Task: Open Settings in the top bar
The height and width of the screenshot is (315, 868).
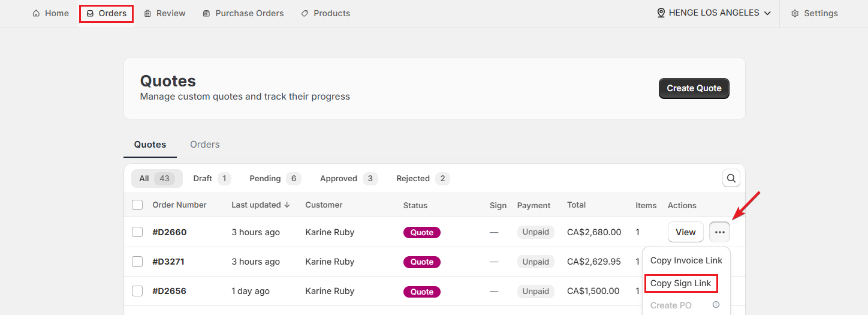Action: click(x=815, y=13)
